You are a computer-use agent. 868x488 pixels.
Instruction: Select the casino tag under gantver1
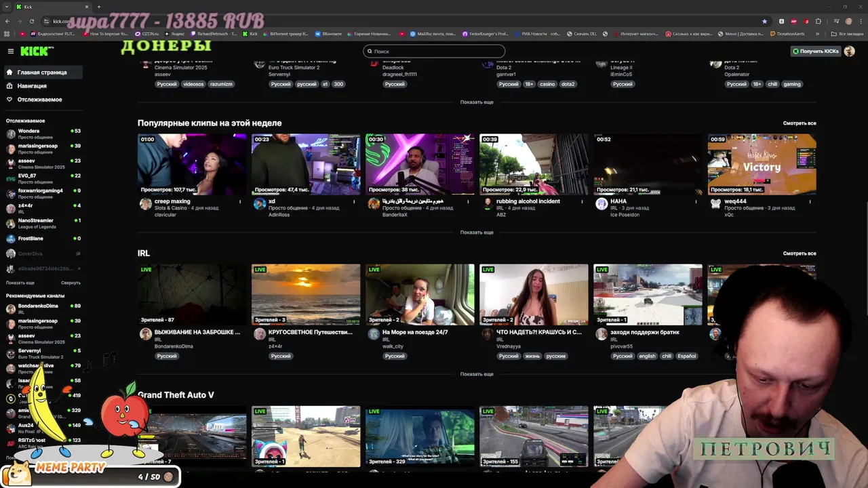click(547, 84)
